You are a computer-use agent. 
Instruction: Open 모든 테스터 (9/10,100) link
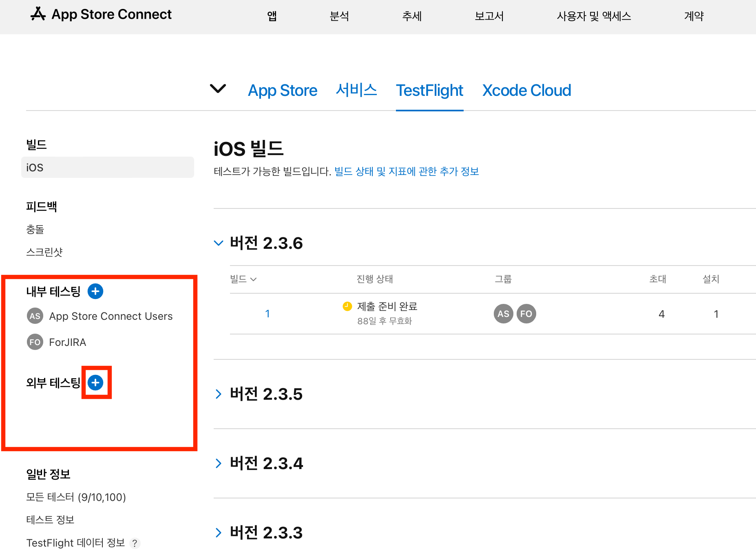(x=76, y=497)
